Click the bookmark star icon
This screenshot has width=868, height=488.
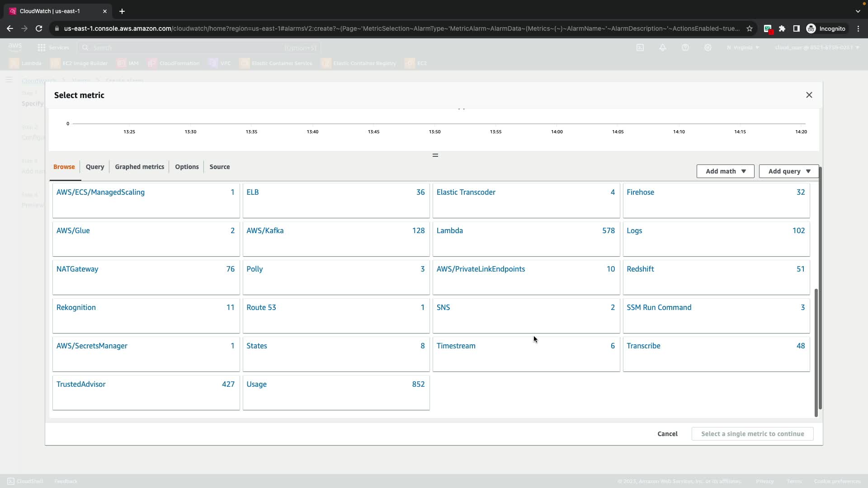tap(750, 28)
